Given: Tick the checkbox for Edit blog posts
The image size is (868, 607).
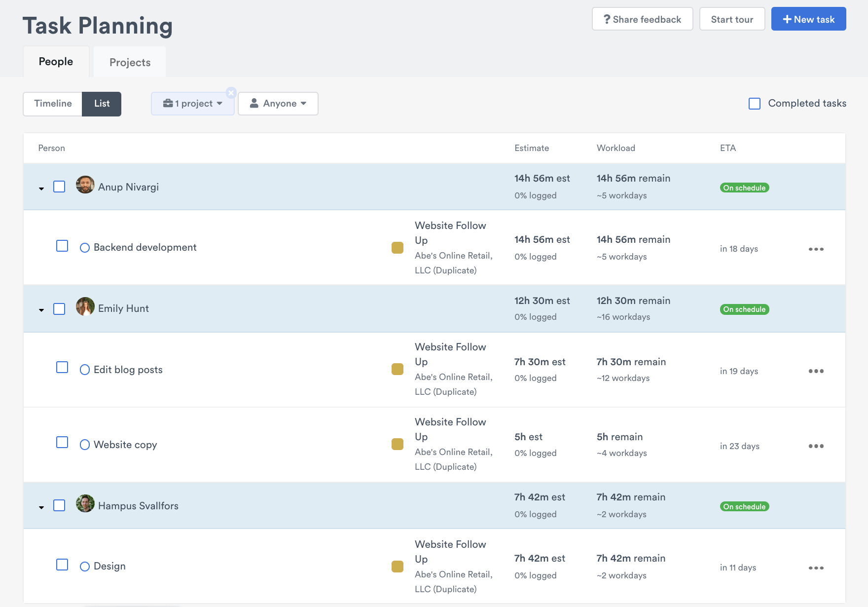Looking at the screenshot, I should pos(62,368).
